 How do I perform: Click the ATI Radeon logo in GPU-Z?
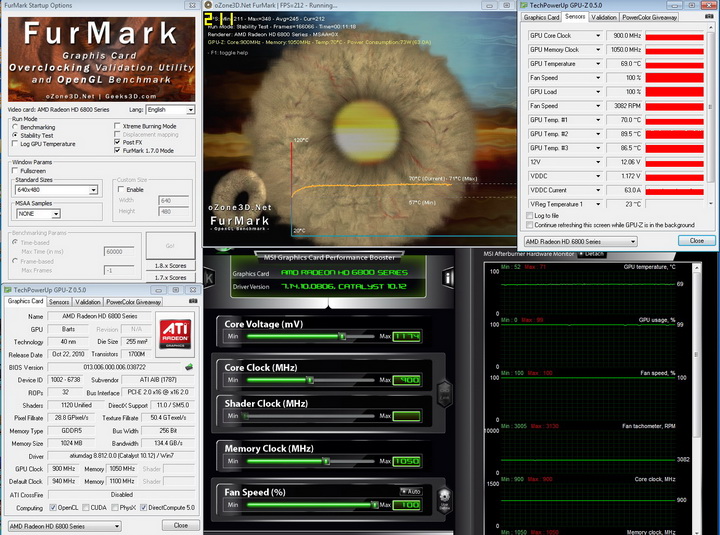coord(175,334)
